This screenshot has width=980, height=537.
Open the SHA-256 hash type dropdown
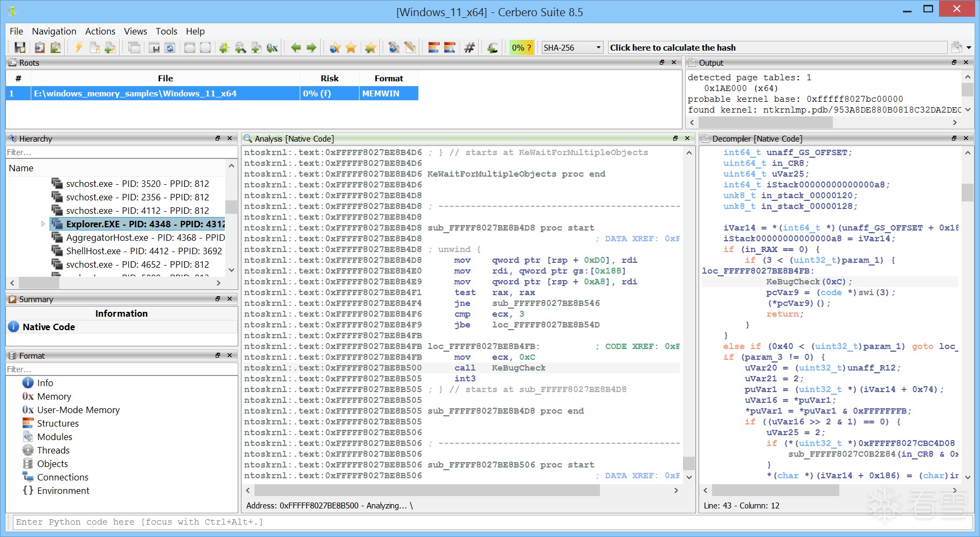(x=572, y=48)
